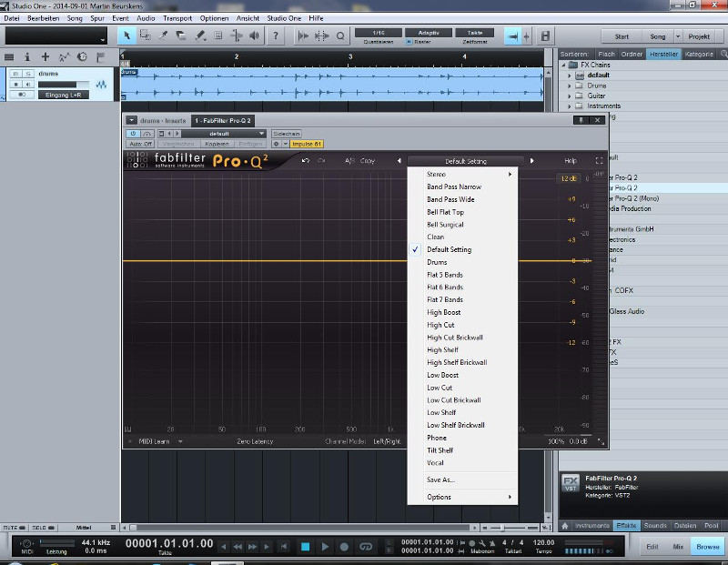Arm record on drums track
The width and height of the screenshot is (728, 565).
click(15, 84)
